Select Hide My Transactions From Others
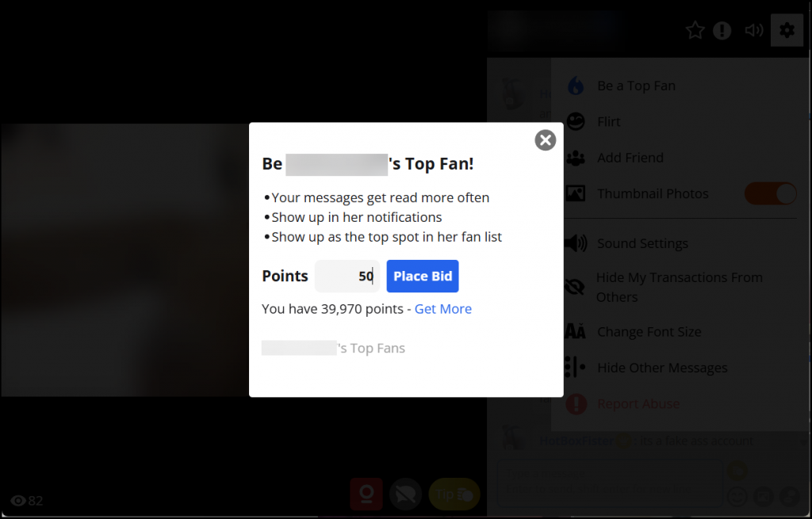Screen dimensions: 812x519 (679, 287)
